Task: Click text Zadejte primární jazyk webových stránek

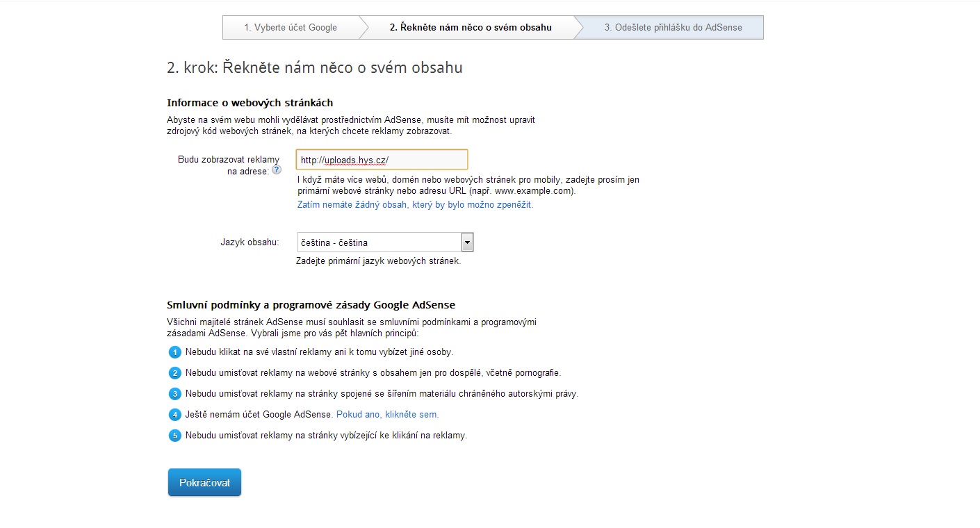Action: click(x=378, y=262)
